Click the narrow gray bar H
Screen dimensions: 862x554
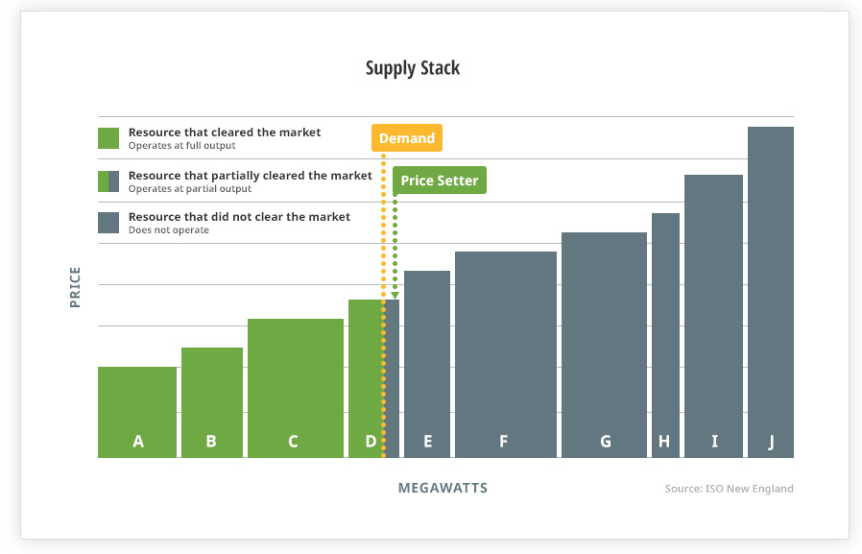[665, 335]
